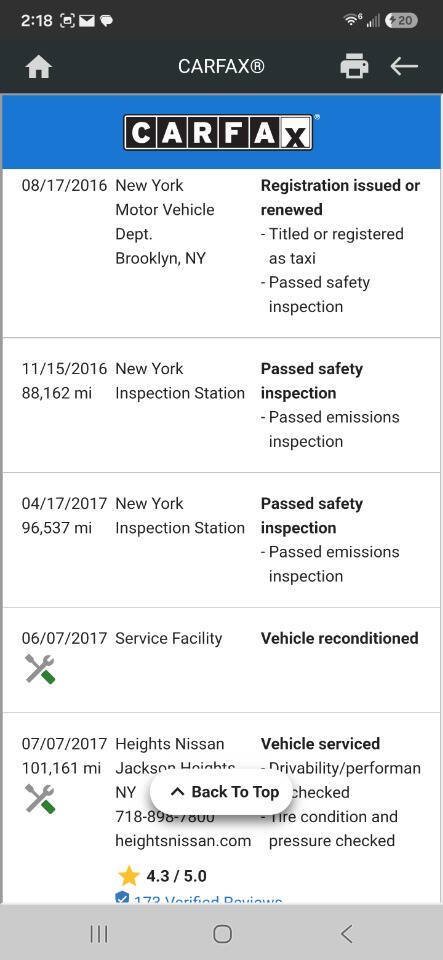Viewport: 443px width, 960px height.
Task: Tap the battery indicator in status bar
Action: (401, 20)
